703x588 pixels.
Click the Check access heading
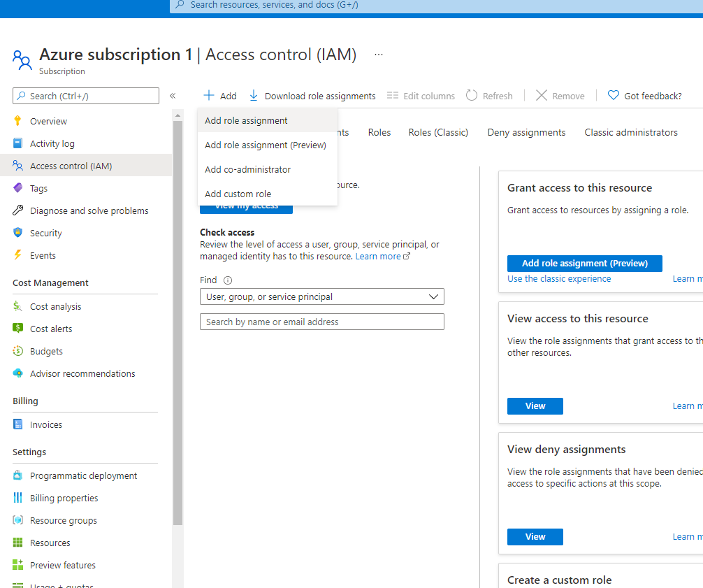227,232
